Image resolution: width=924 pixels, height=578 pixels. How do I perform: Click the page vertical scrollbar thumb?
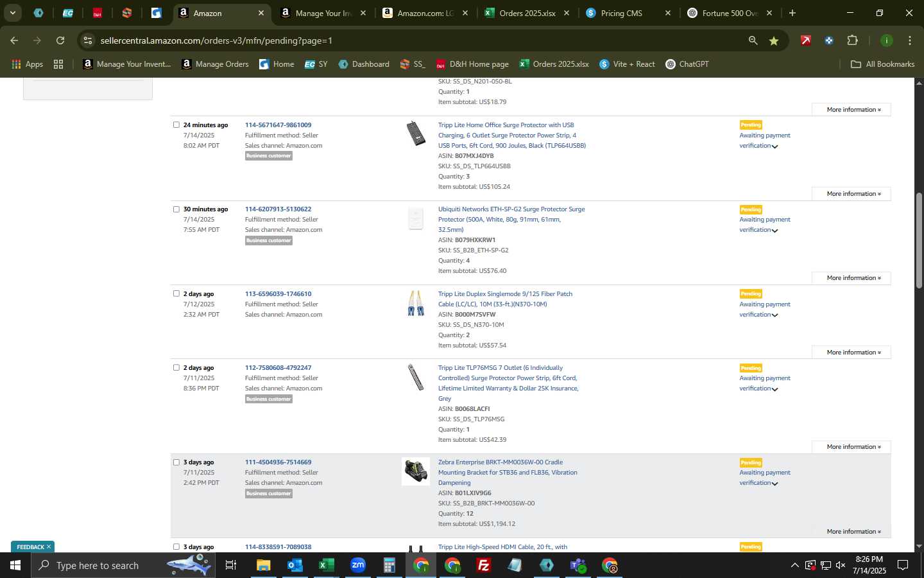pyautogui.click(x=919, y=240)
